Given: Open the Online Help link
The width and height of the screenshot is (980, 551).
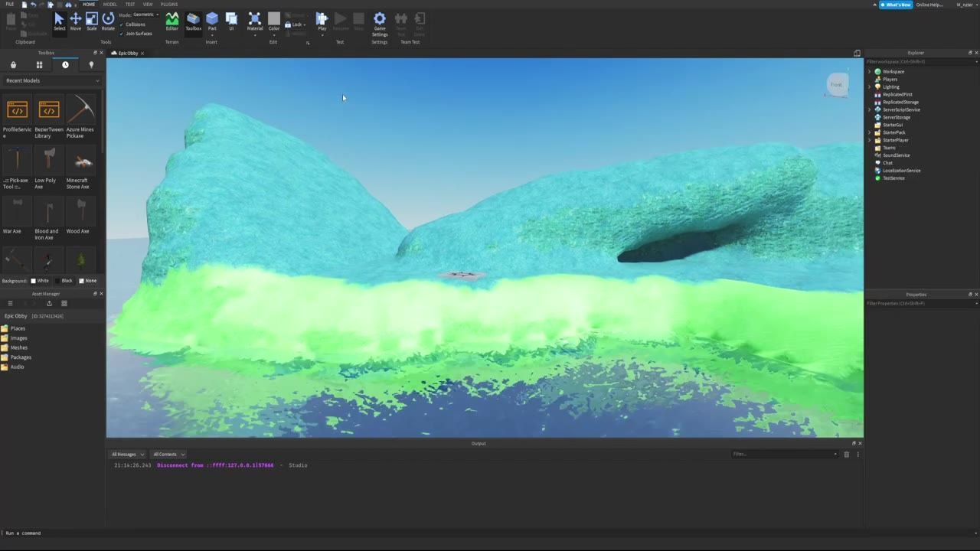Looking at the screenshot, I should [x=930, y=5].
